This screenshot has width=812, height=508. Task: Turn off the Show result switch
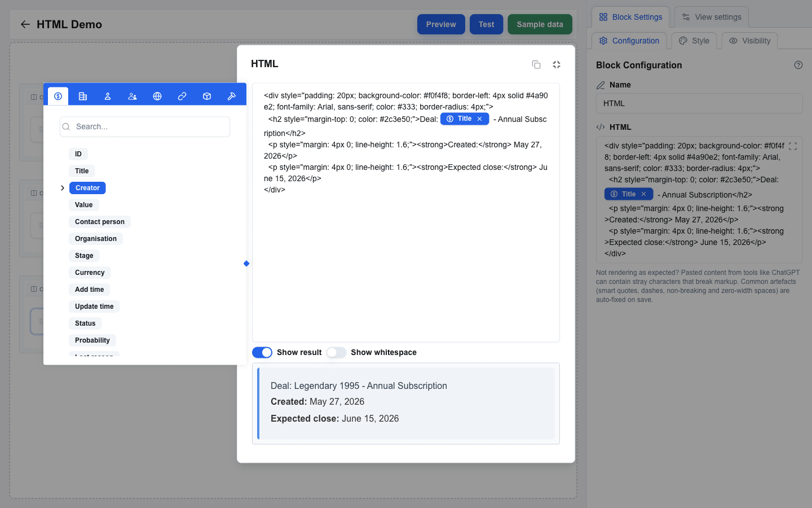click(262, 352)
